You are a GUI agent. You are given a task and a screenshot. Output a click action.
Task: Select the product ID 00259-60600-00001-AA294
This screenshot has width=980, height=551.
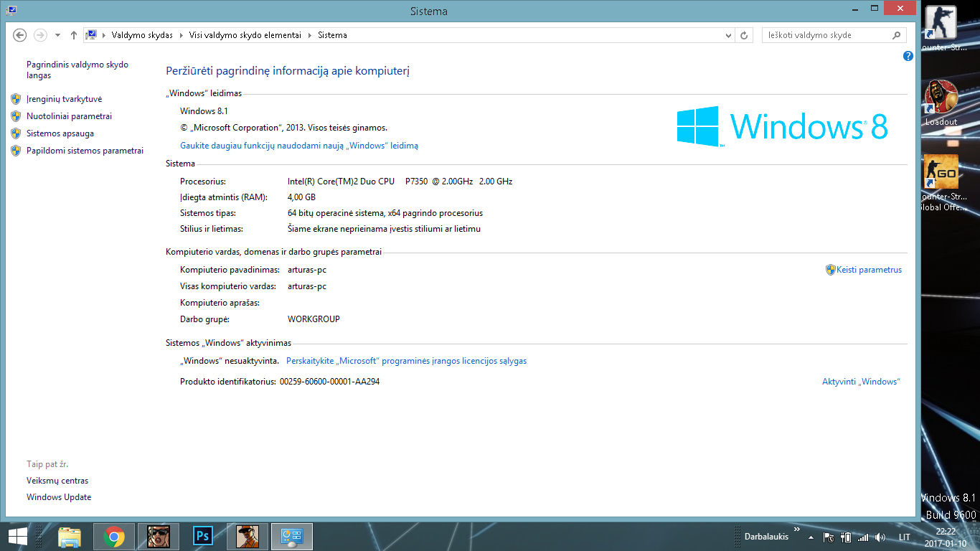(329, 382)
